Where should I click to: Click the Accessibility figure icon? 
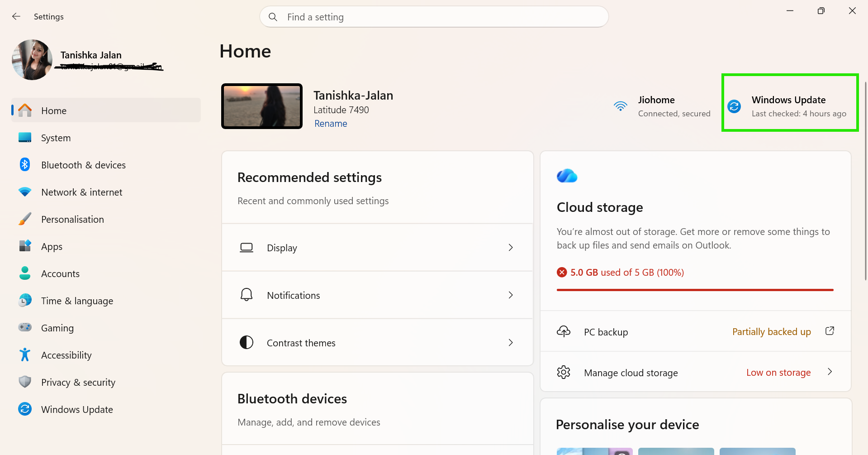tap(25, 354)
